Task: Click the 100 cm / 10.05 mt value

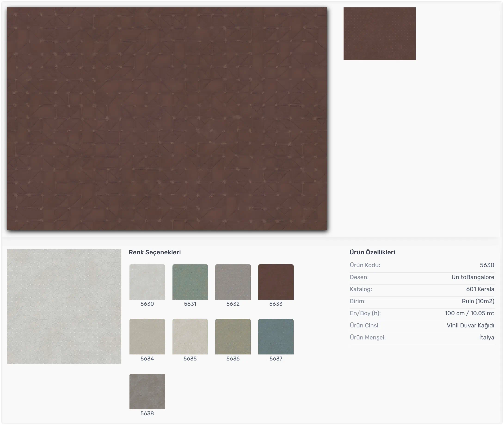Action: [x=469, y=313]
